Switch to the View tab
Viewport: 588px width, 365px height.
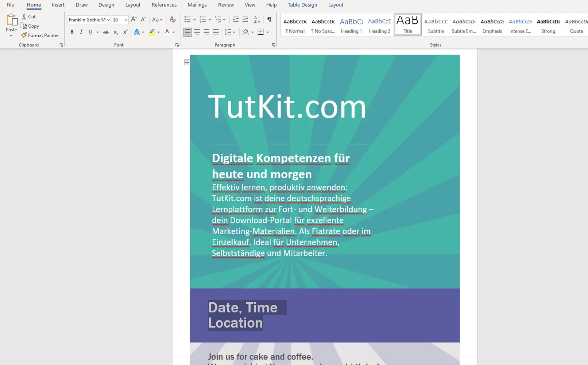pos(250,5)
